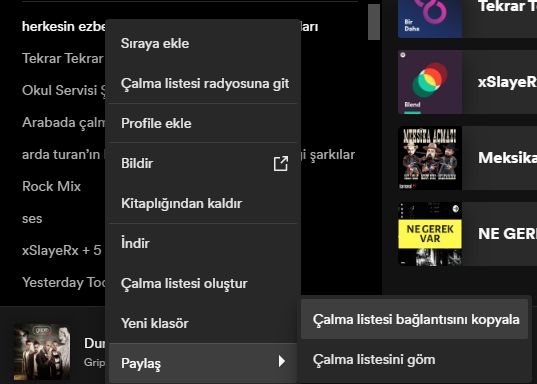Image resolution: width=537 pixels, height=384 pixels.
Task: Open the Blend playlist cover thumbnail
Action: pyautogui.click(x=430, y=82)
